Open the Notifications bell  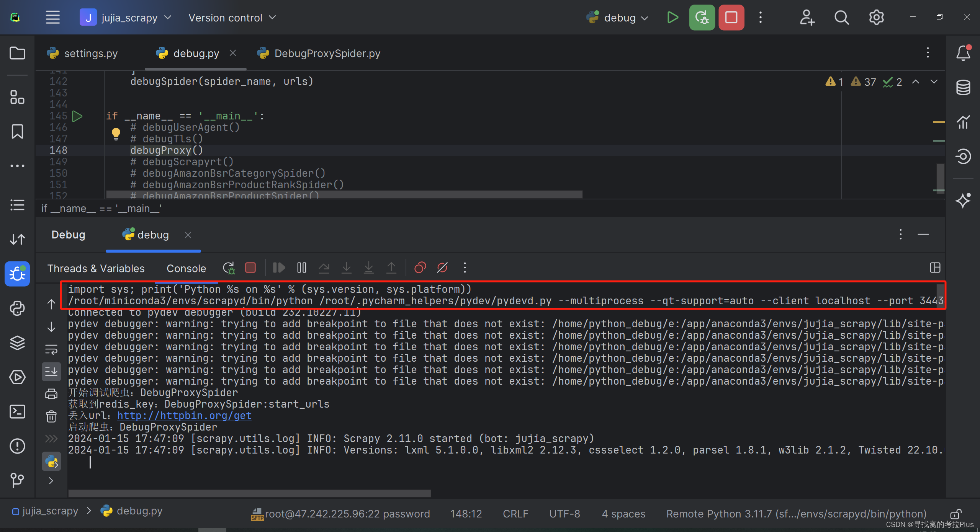(963, 53)
